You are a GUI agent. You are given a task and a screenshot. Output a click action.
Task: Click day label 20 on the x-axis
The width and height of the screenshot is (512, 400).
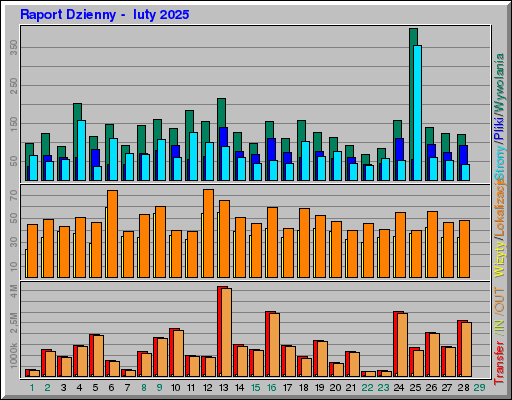[335, 388]
